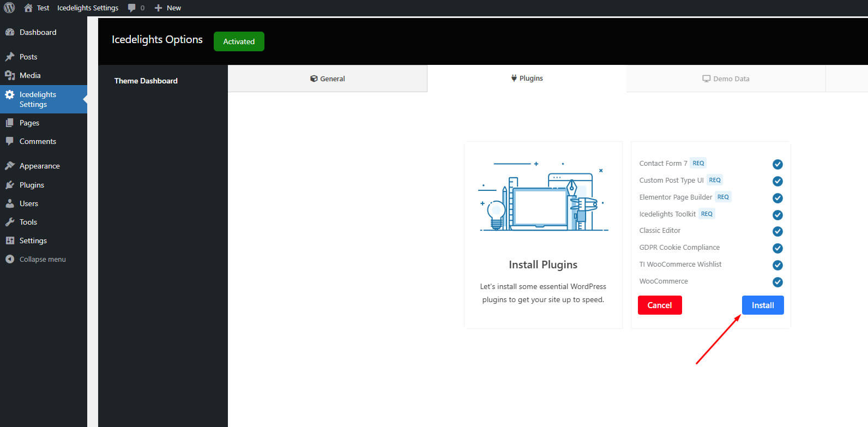Click the Appearance paintbrush icon
The height and width of the screenshot is (427, 868).
(10, 166)
